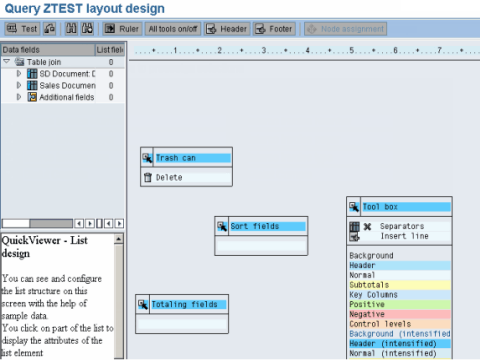Click the Insert line icon in Tool box
This screenshot has height=360, width=480.
point(354,237)
